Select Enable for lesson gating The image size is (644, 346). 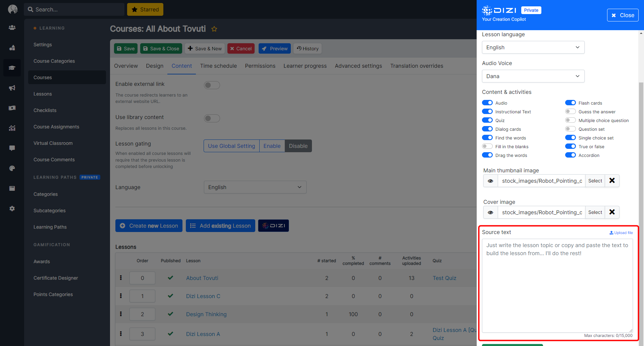272,146
